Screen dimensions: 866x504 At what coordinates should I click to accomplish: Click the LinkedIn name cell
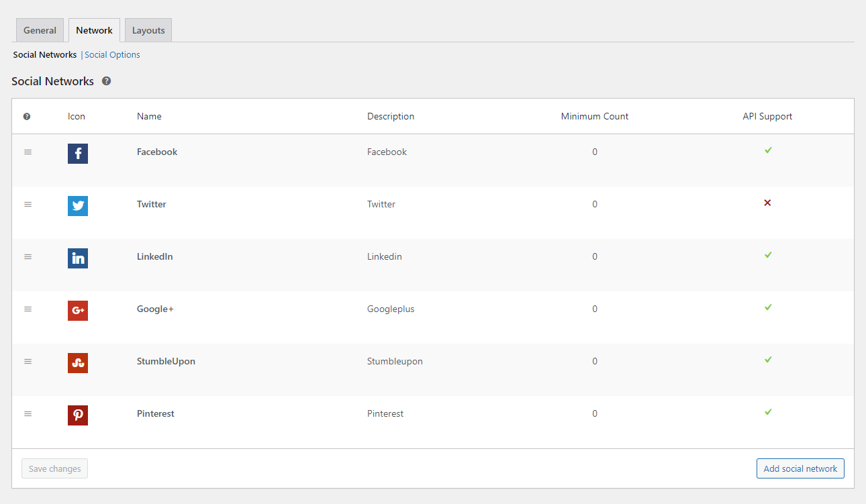coord(155,256)
